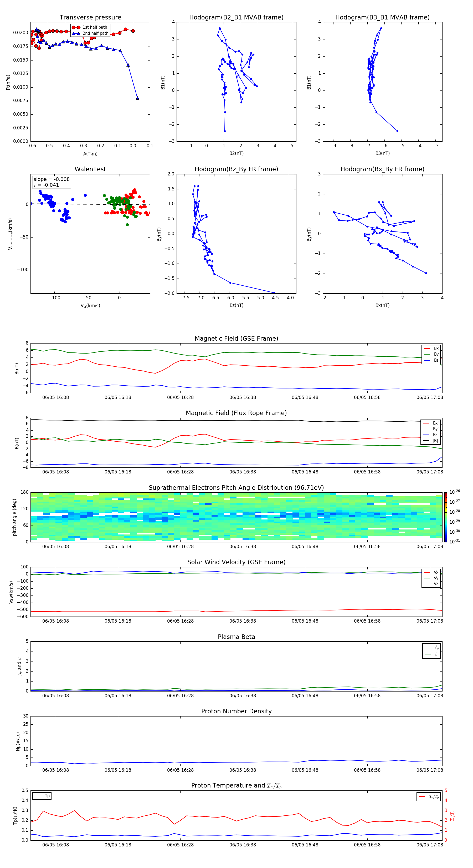Viewport: 473px width, 868px height.
Task: Click the 'Bz(nT)' x-axis label
Action: coord(236,305)
